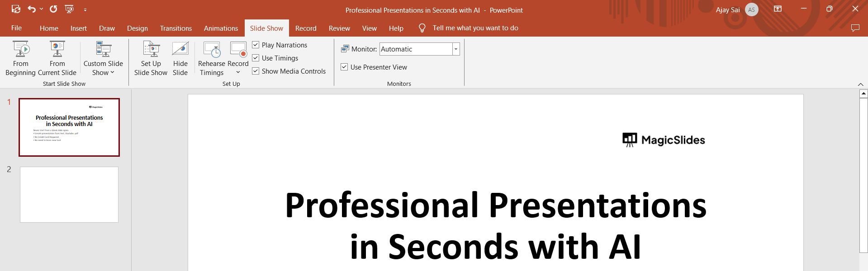Open the Monitor dropdown list
The image size is (868, 271).
[x=456, y=49]
